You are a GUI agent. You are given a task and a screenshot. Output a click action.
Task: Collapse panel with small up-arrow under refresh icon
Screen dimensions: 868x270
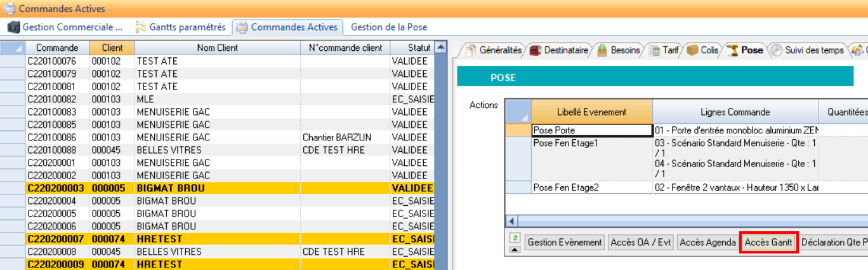pos(515,249)
